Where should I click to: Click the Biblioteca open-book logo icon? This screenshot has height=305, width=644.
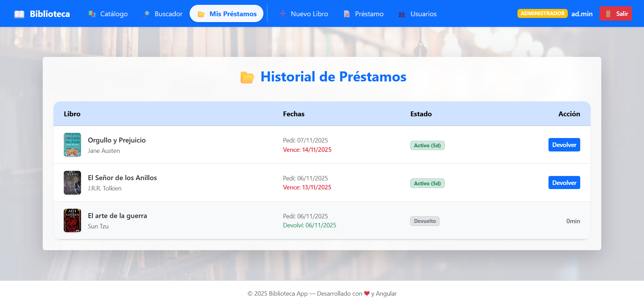(19, 14)
